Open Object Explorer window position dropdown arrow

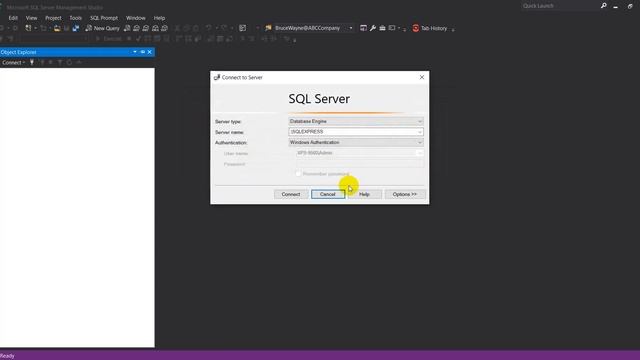(x=135, y=52)
